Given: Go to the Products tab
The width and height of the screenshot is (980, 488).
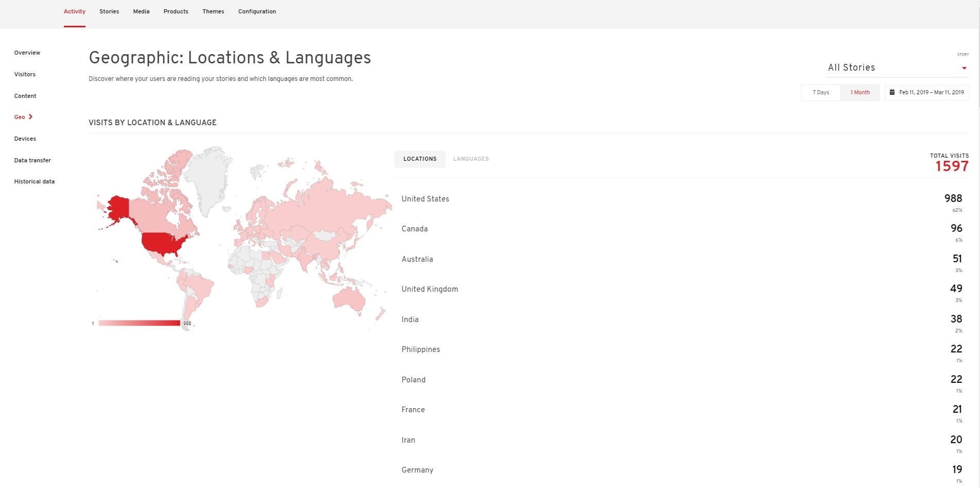Looking at the screenshot, I should 176,11.
